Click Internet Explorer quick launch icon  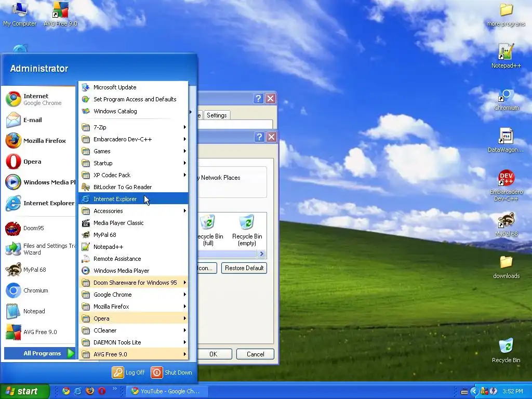(78, 391)
